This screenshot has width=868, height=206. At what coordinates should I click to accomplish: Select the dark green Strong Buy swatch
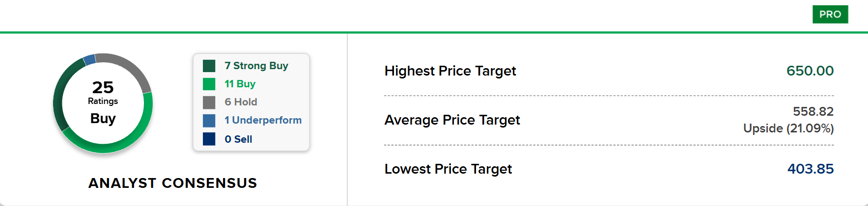(209, 66)
